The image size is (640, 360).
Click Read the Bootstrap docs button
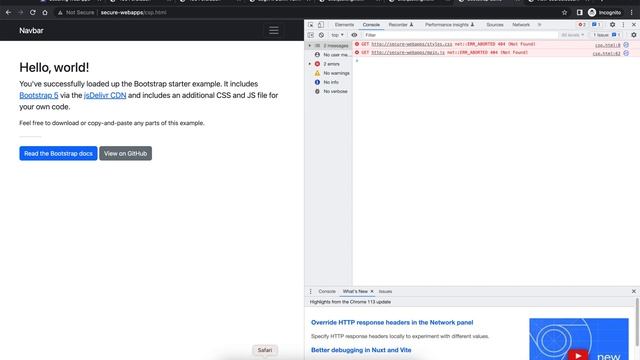[58, 153]
